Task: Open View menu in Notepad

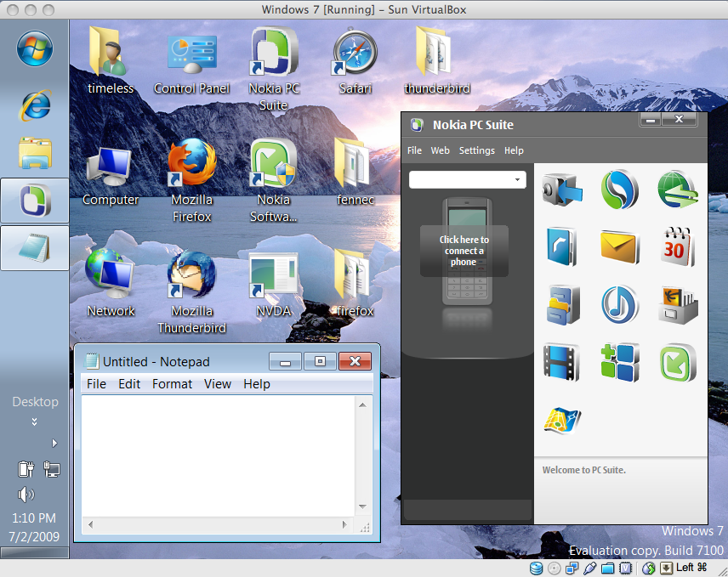Action: click(x=218, y=384)
